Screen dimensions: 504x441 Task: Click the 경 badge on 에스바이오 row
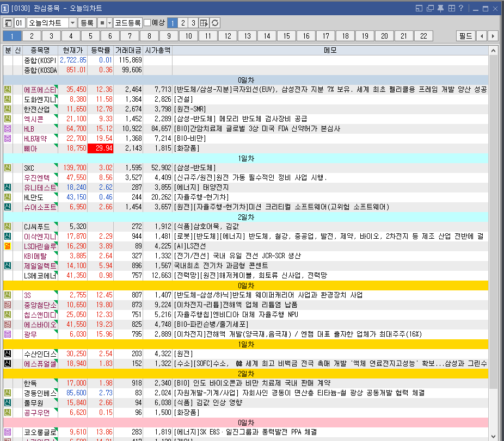pos(8,325)
